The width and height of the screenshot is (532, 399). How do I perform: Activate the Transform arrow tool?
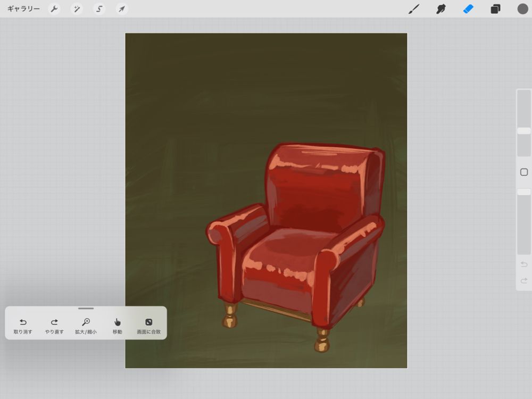coord(121,9)
